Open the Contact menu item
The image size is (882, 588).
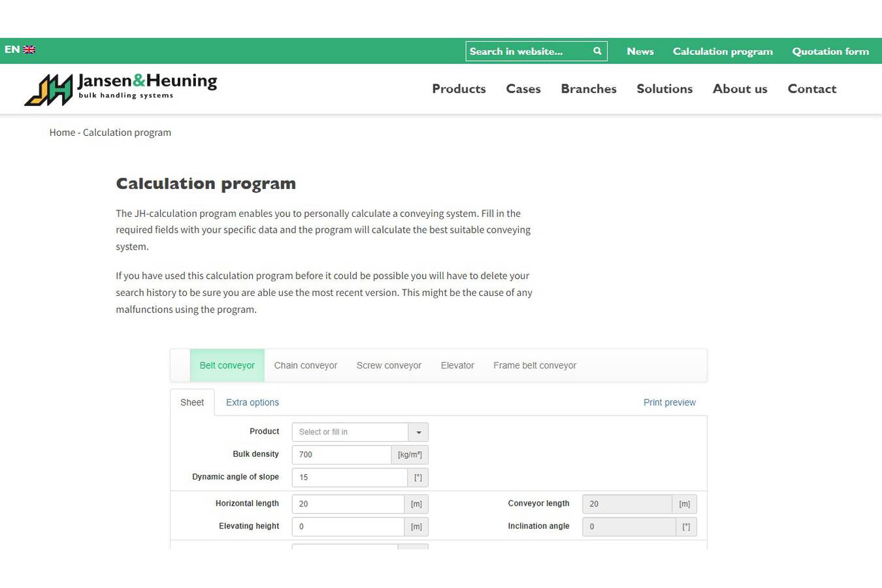click(x=811, y=89)
